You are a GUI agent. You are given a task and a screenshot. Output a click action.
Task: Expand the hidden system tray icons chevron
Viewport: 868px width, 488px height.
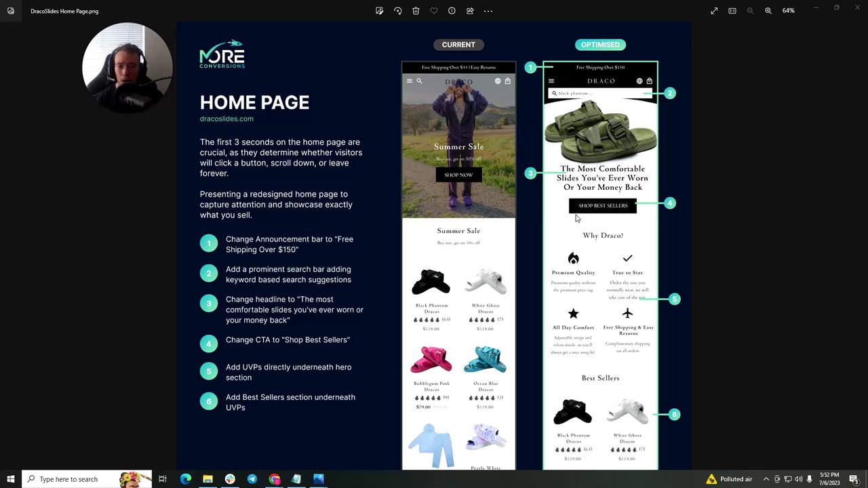pos(766,479)
